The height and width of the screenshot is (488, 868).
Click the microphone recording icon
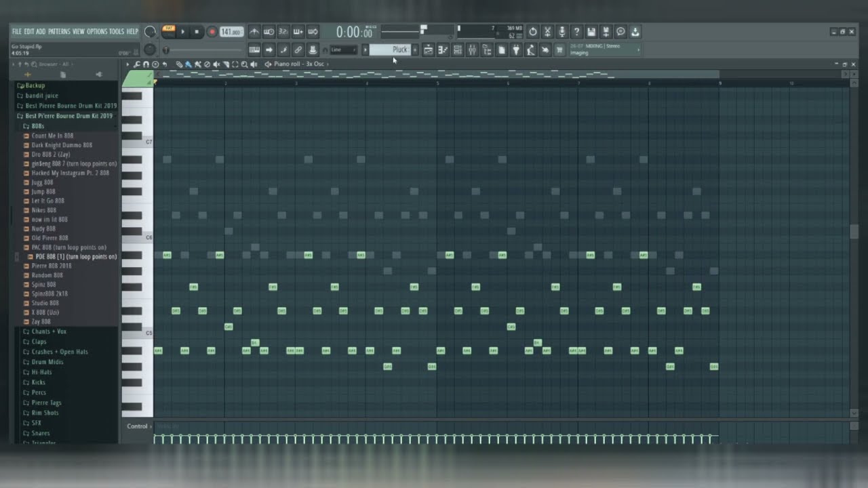(x=562, y=32)
